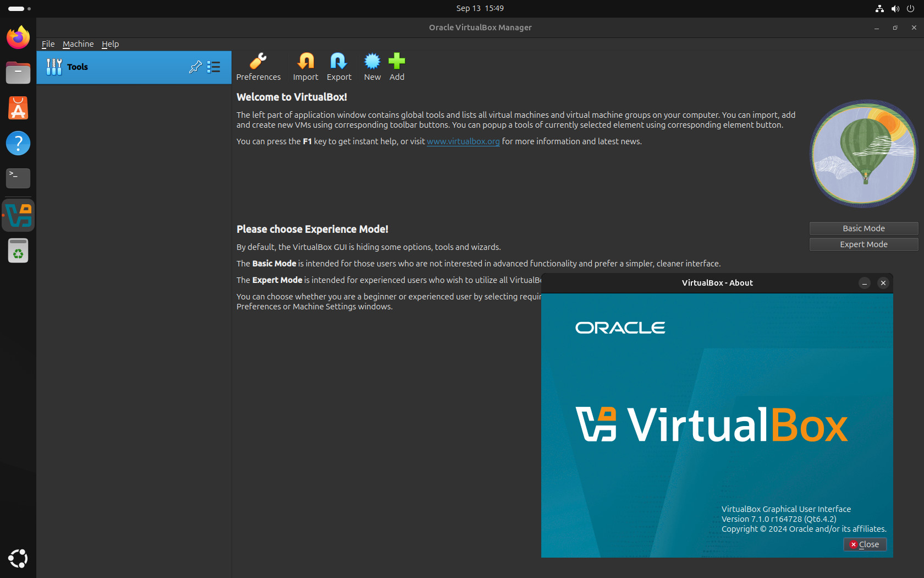Open the Trash dock icon

tap(18, 251)
